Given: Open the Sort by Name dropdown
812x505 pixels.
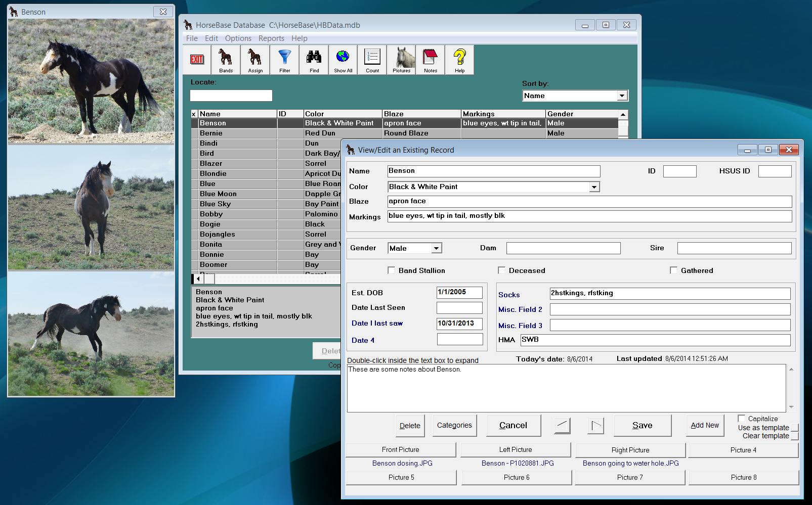Looking at the screenshot, I should 622,96.
